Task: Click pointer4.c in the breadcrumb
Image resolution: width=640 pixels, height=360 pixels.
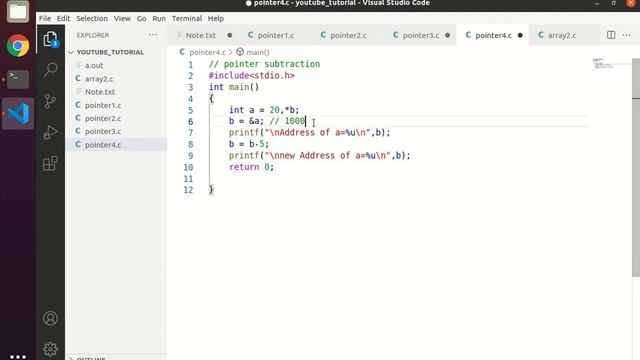Action: pos(207,52)
